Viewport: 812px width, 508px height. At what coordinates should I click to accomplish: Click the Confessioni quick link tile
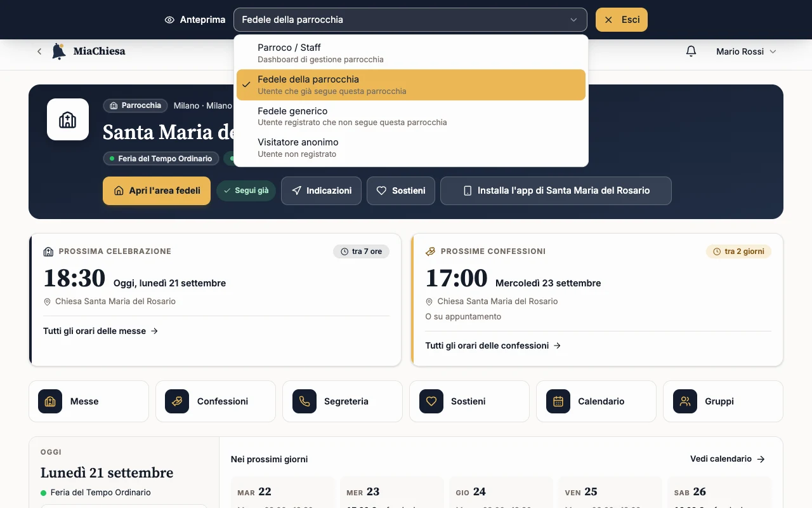(216, 401)
